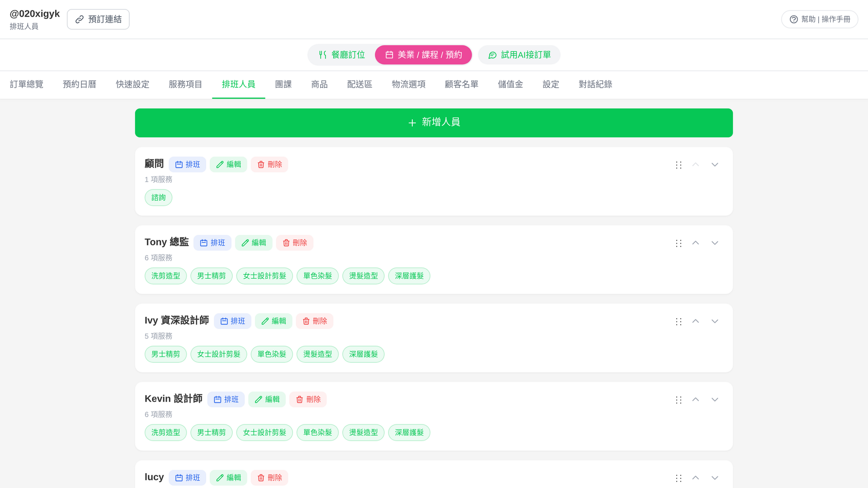The height and width of the screenshot is (488, 868).
Task: Move Ivy 資深設計師 up with chevron arrow
Action: [695, 321]
